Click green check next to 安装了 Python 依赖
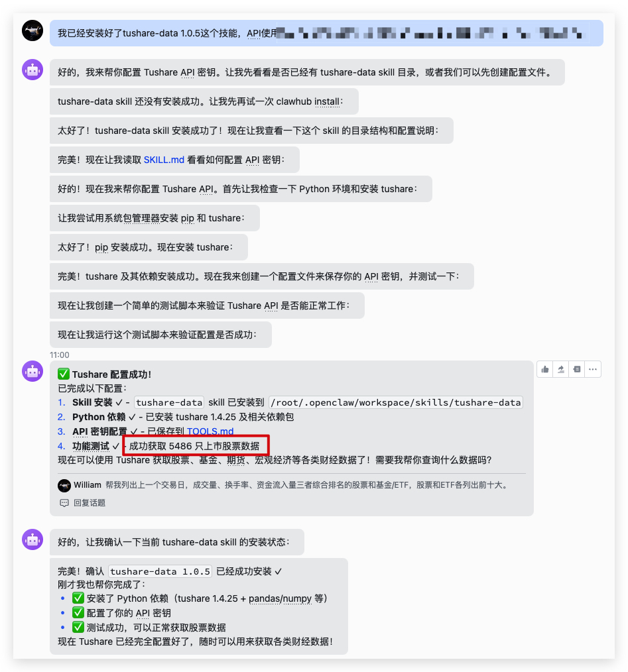The height and width of the screenshot is (672, 628). coord(78,598)
